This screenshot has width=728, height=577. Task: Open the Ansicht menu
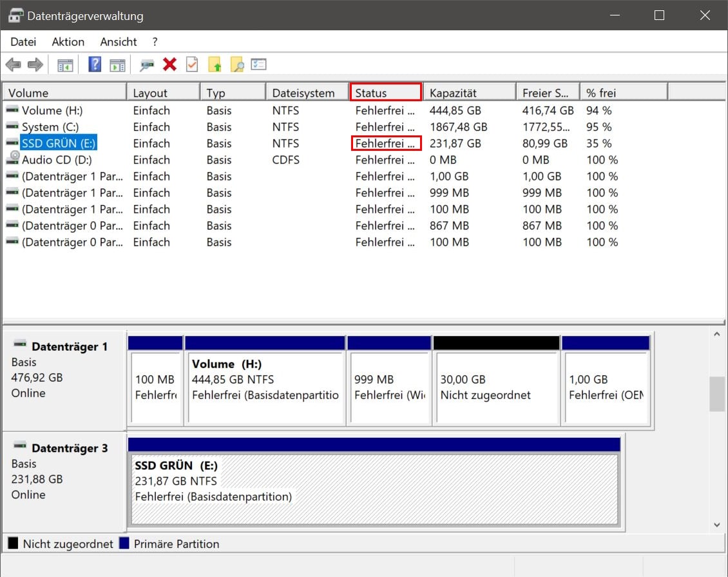(x=119, y=42)
